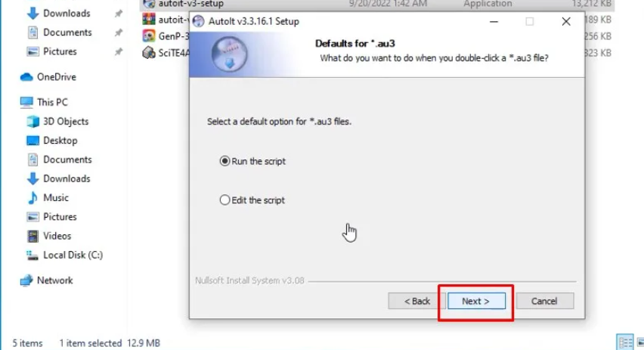Switch to details view layout icon

(x=626, y=342)
